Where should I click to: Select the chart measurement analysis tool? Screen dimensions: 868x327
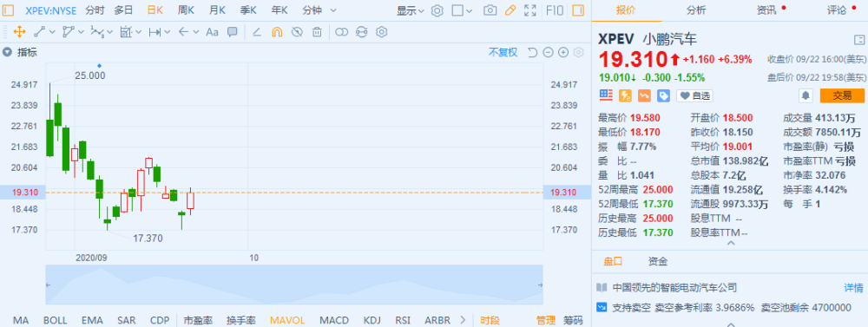(x=127, y=32)
